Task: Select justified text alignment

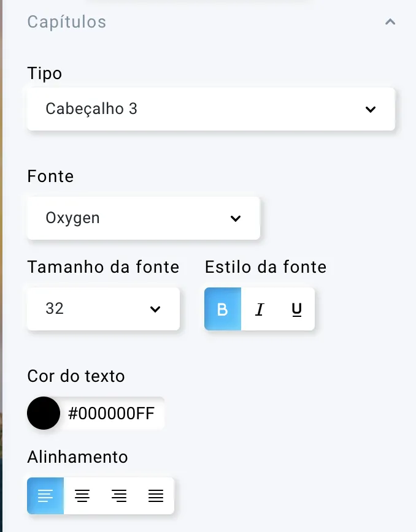Action: 155,496
